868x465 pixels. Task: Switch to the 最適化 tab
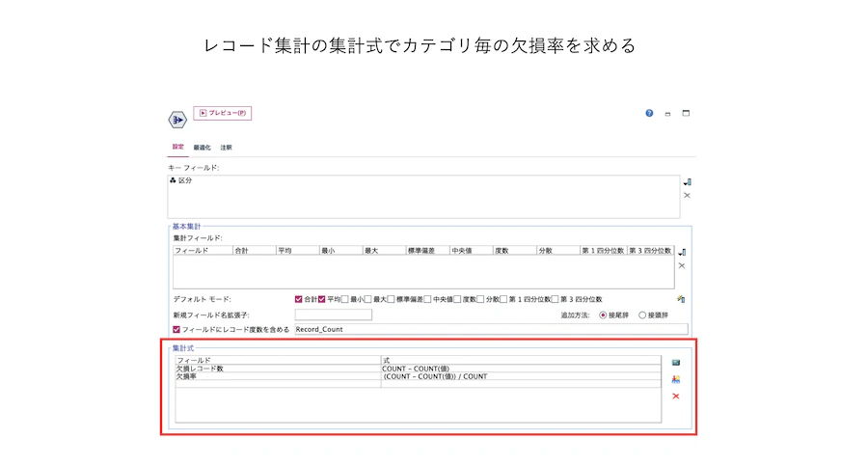click(203, 148)
